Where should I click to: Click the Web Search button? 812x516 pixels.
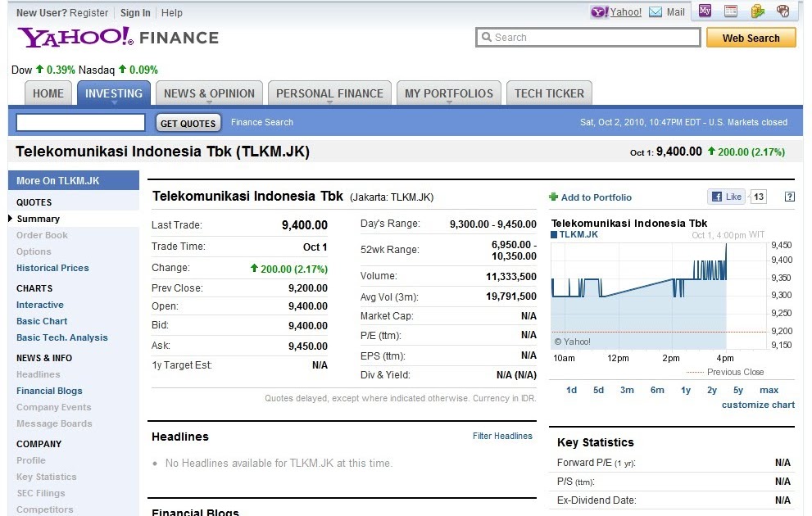751,38
